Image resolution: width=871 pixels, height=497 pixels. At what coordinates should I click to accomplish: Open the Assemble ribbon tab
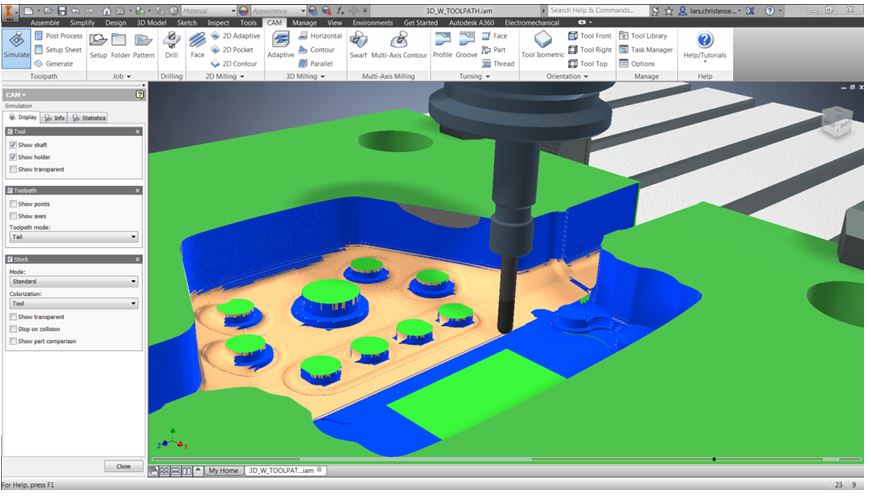point(45,23)
